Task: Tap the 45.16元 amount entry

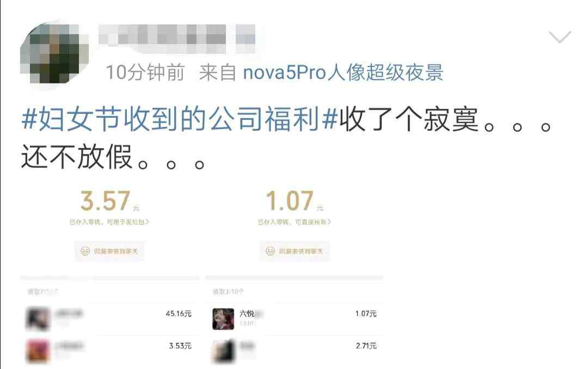Action: point(179,313)
